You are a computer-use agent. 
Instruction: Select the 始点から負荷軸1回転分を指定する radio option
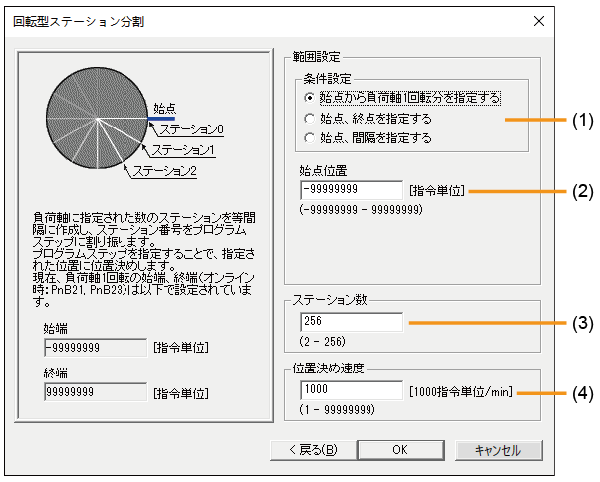tap(311, 98)
